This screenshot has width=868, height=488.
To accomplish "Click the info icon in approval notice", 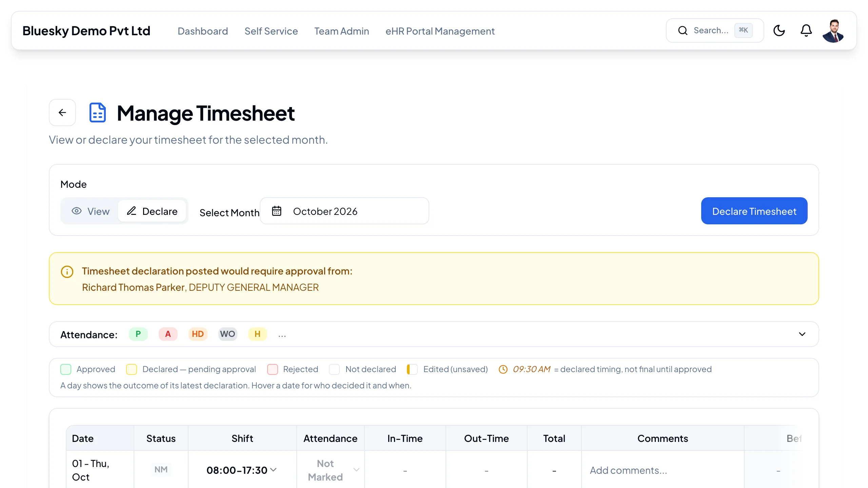I will [x=67, y=272].
